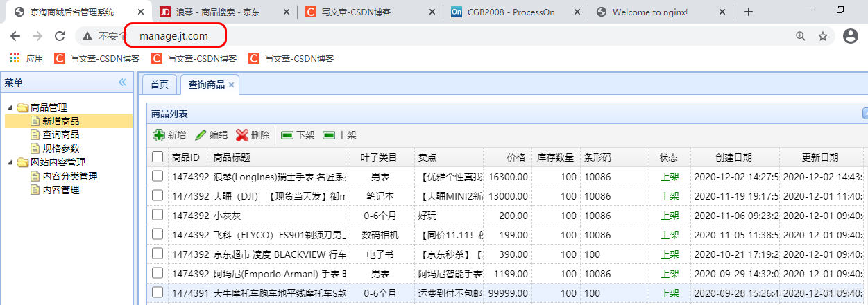Collapse the 菜单 side panel
Image resolution: width=868 pixels, height=305 pixels.
(123, 82)
